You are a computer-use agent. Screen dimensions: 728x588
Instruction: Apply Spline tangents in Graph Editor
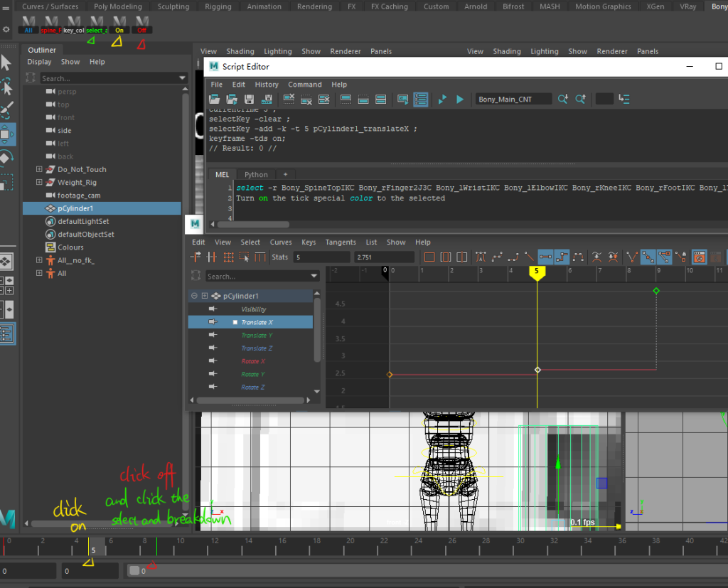coord(497,257)
